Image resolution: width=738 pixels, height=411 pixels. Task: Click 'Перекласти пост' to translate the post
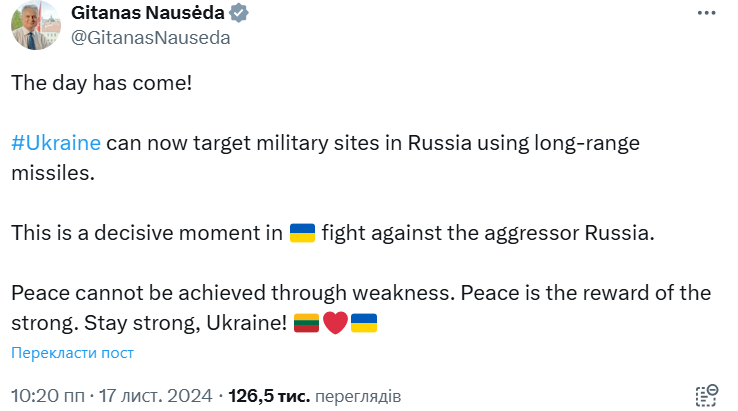pyautogui.click(x=72, y=353)
